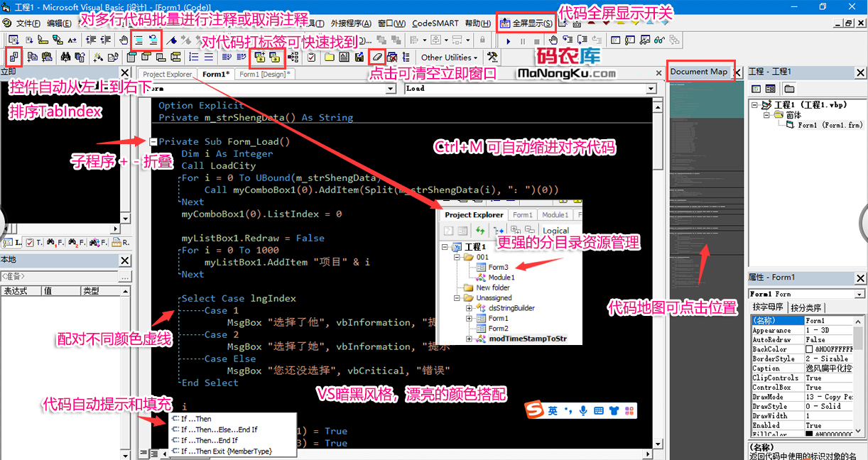
Task: Switch to the Project Explorer tab
Action: pos(167,74)
